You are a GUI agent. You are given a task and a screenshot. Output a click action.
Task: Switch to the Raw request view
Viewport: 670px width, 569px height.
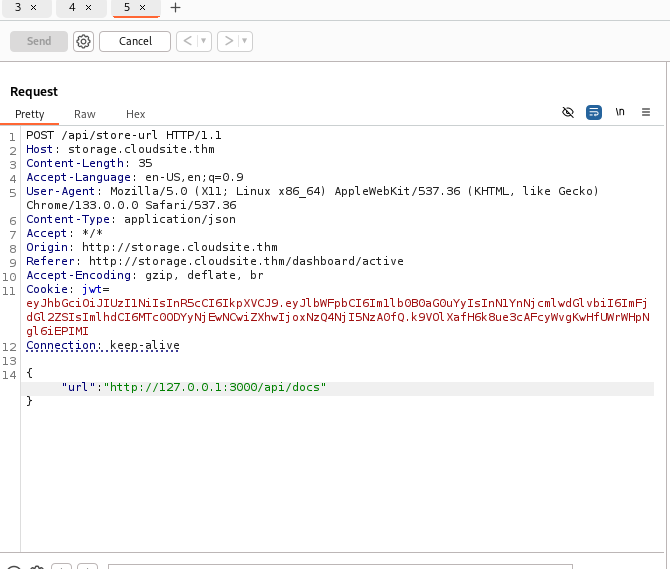coord(85,115)
